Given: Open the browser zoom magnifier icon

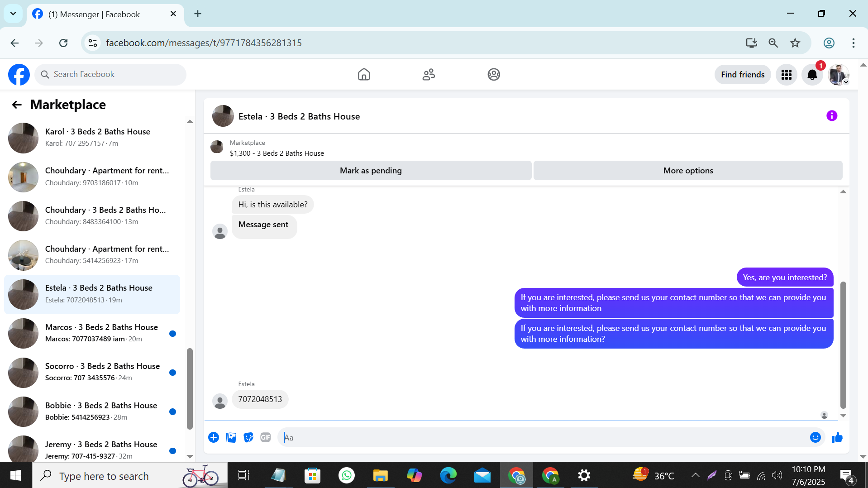Looking at the screenshot, I should [x=773, y=43].
